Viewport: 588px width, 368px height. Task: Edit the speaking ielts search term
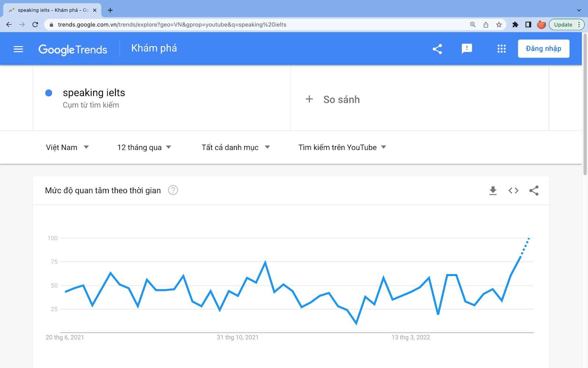click(x=94, y=93)
